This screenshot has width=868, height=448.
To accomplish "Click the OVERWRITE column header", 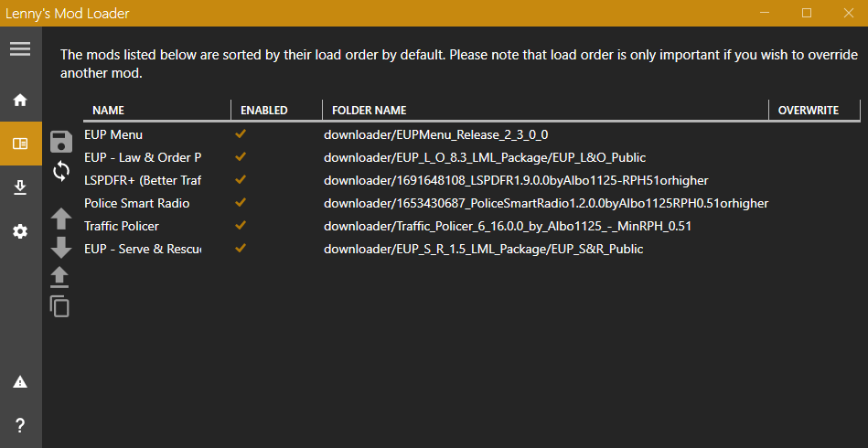I will pyautogui.click(x=808, y=111).
